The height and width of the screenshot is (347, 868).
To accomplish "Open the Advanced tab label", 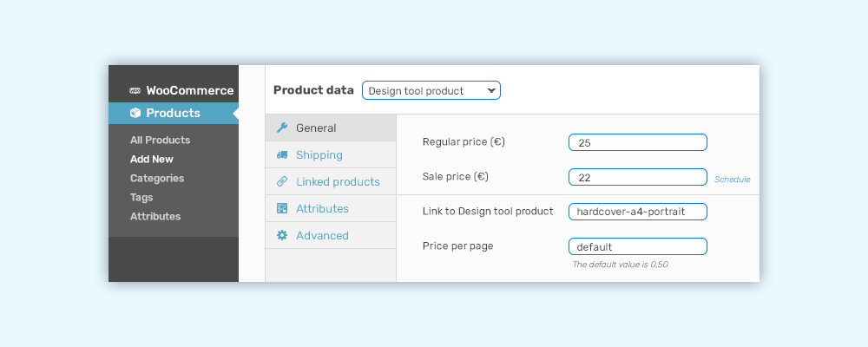I will pyautogui.click(x=322, y=236).
